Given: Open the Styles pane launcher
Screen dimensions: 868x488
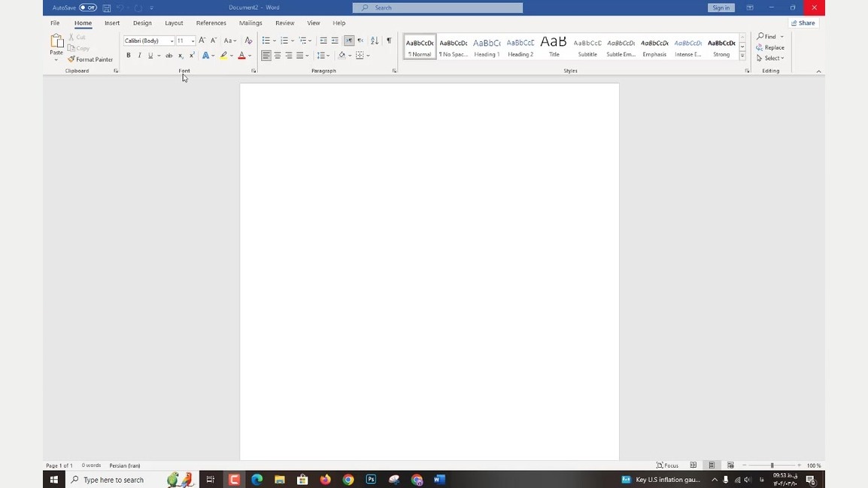Looking at the screenshot, I should (x=747, y=71).
